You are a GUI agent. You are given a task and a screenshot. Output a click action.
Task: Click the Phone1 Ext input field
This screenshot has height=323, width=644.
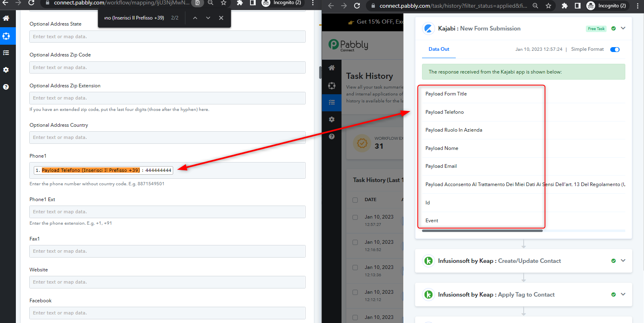click(x=168, y=212)
